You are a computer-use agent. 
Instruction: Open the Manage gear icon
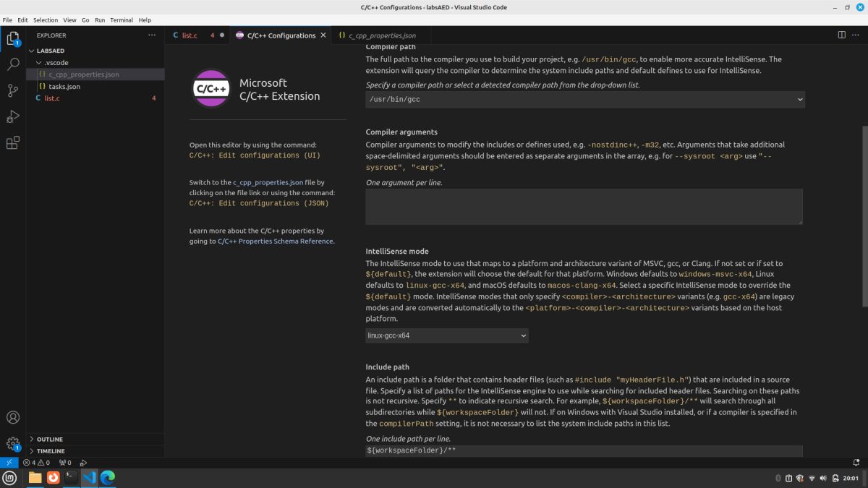13,443
